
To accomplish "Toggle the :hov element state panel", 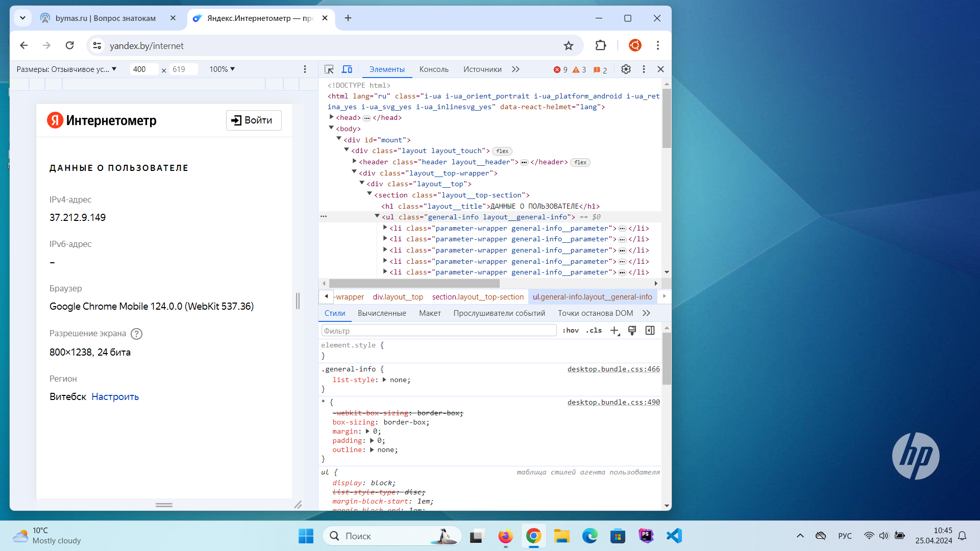I will [571, 331].
